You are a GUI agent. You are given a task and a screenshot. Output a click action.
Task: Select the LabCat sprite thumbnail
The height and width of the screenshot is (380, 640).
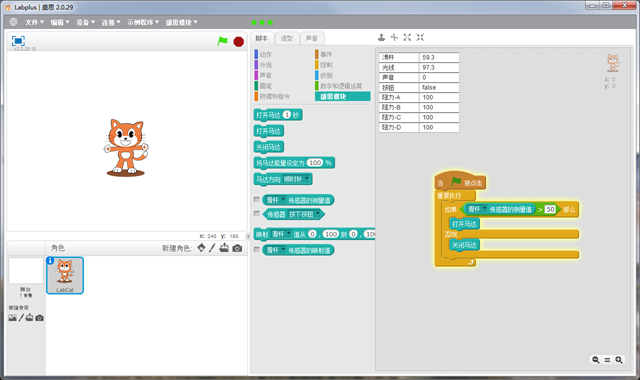pos(65,275)
